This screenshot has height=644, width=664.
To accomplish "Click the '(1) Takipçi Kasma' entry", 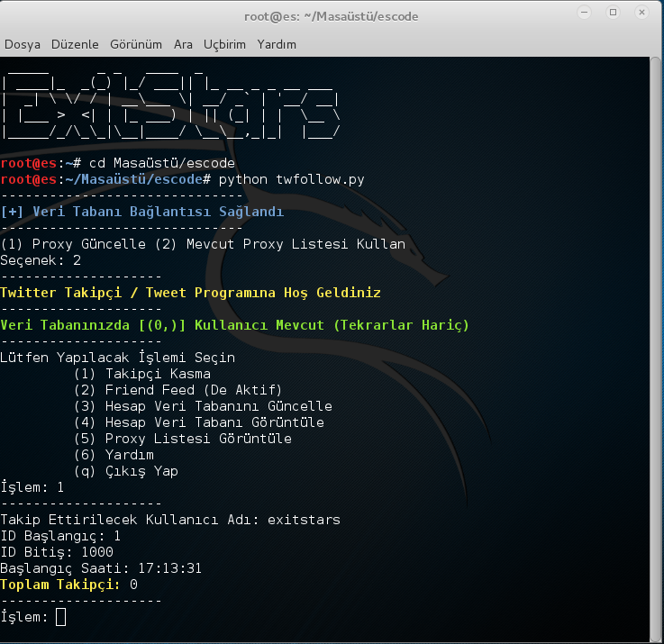I will coord(141,374).
